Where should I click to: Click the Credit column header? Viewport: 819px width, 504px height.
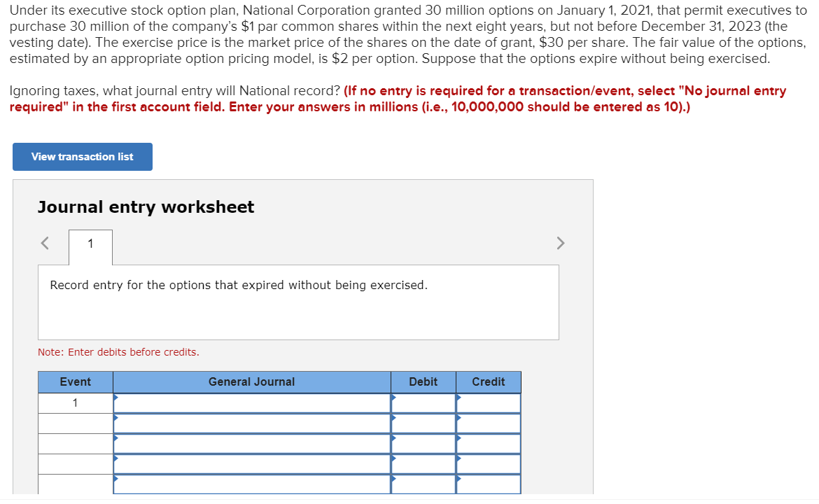point(489,381)
